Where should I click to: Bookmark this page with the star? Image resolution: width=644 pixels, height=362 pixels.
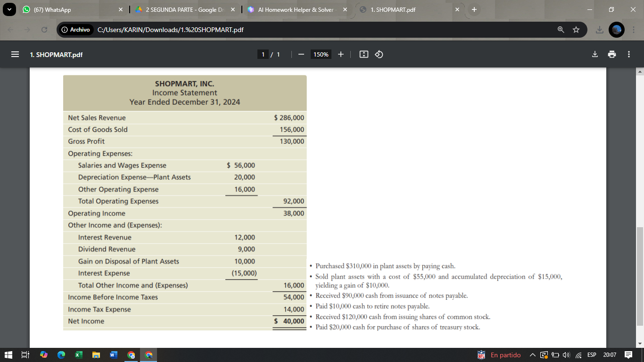[x=576, y=30]
